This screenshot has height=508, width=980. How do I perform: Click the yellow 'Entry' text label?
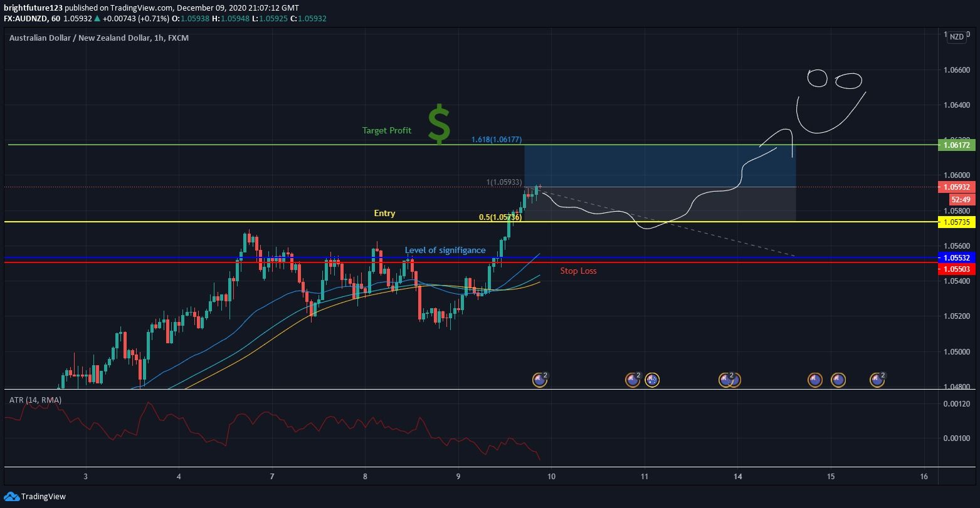[384, 213]
